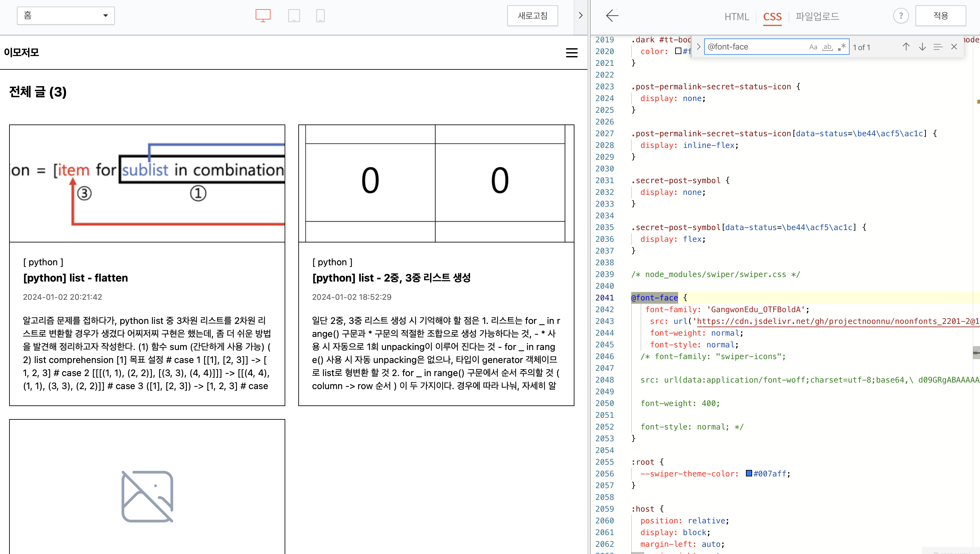The image size is (980, 554).
Task: Toggle Match Whole Word in find widget
Action: 827,47
